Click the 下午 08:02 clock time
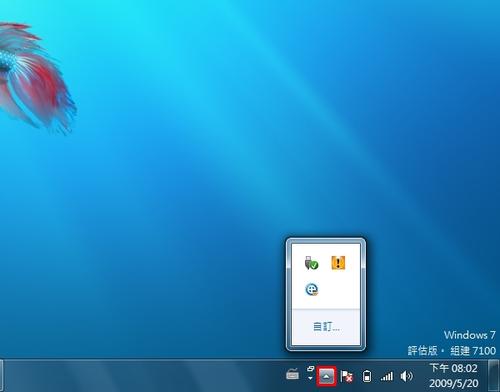Viewport: 500px width, 392px height. click(x=453, y=368)
